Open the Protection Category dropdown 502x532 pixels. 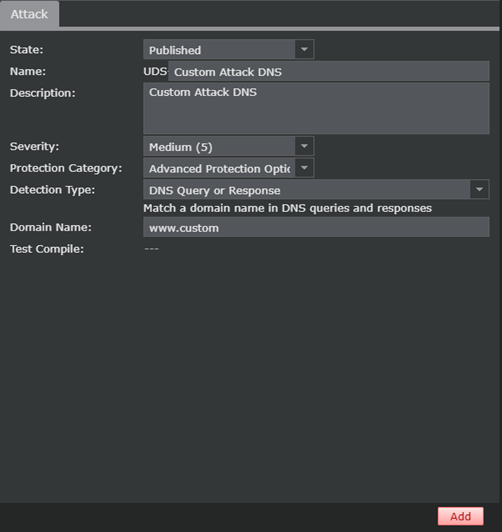coord(229,168)
